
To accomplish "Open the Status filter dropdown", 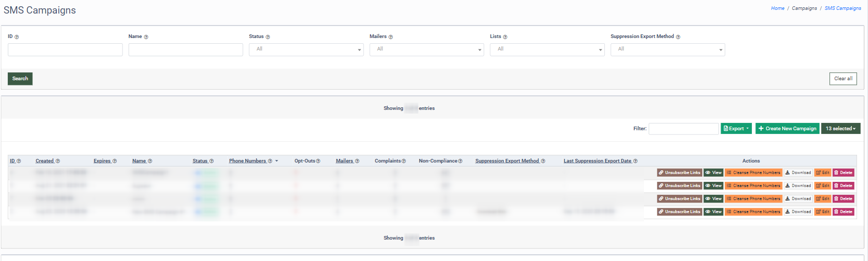I will (x=306, y=49).
